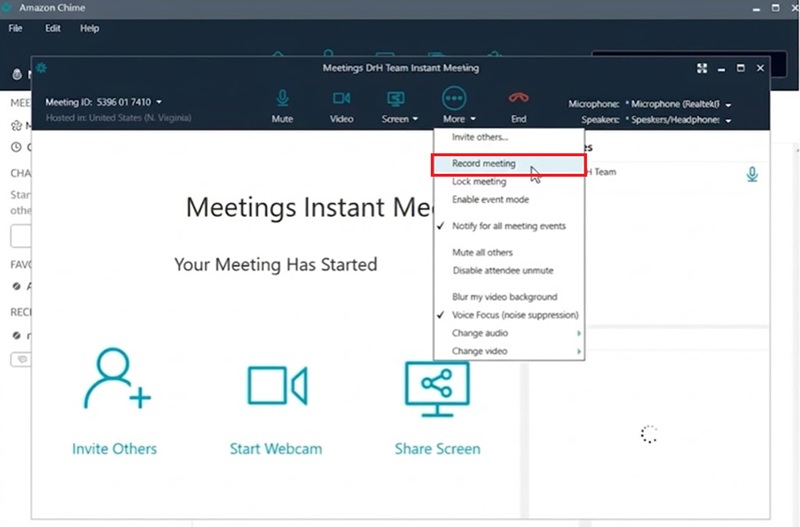
Task: Click the large Invite Others person icon
Action: click(x=117, y=379)
